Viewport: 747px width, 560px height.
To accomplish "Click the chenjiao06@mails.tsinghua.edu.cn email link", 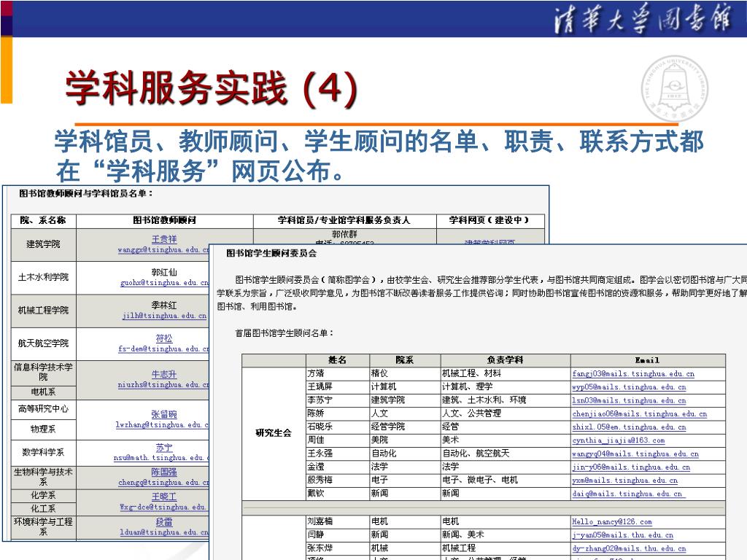I will tap(639, 414).
